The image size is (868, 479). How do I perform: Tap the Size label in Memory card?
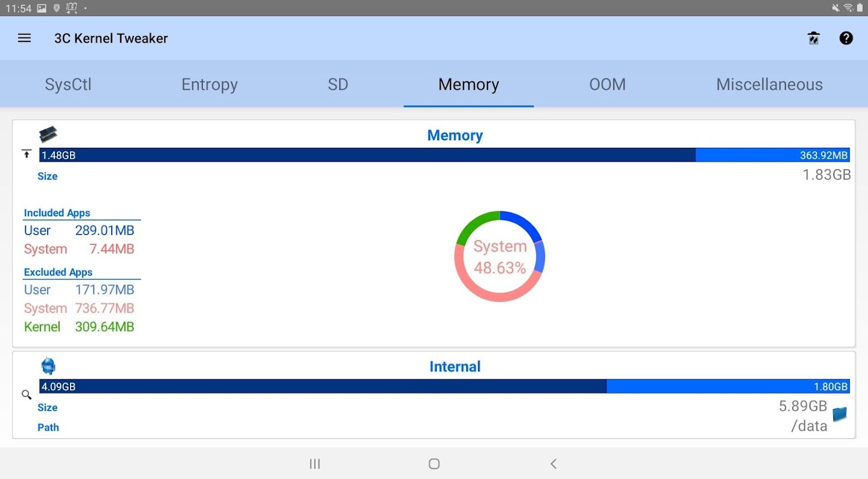click(x=47, y=176)
